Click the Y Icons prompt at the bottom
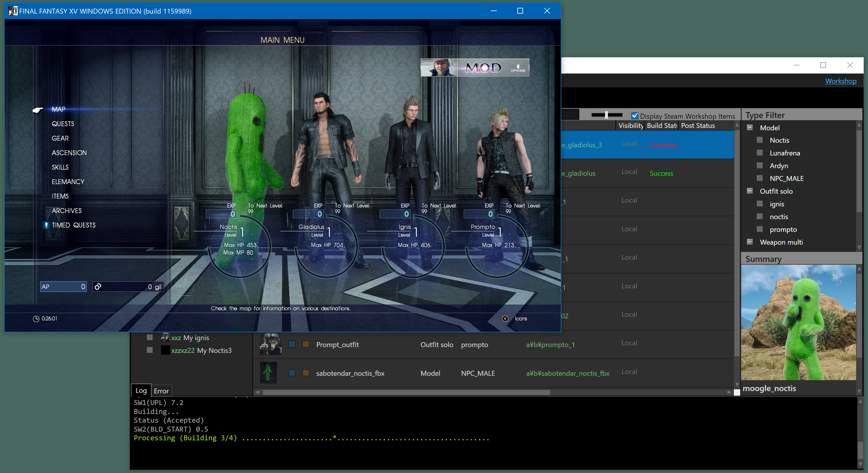 [505, 318]
